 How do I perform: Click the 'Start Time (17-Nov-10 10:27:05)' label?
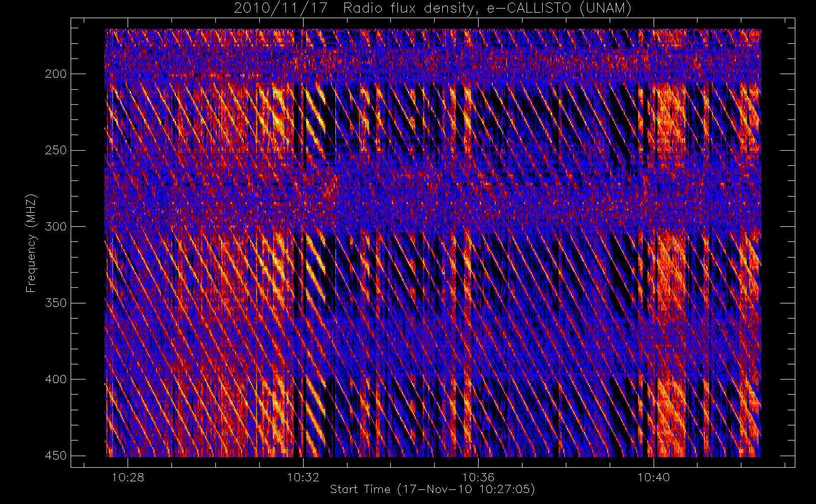click(432, 489)
